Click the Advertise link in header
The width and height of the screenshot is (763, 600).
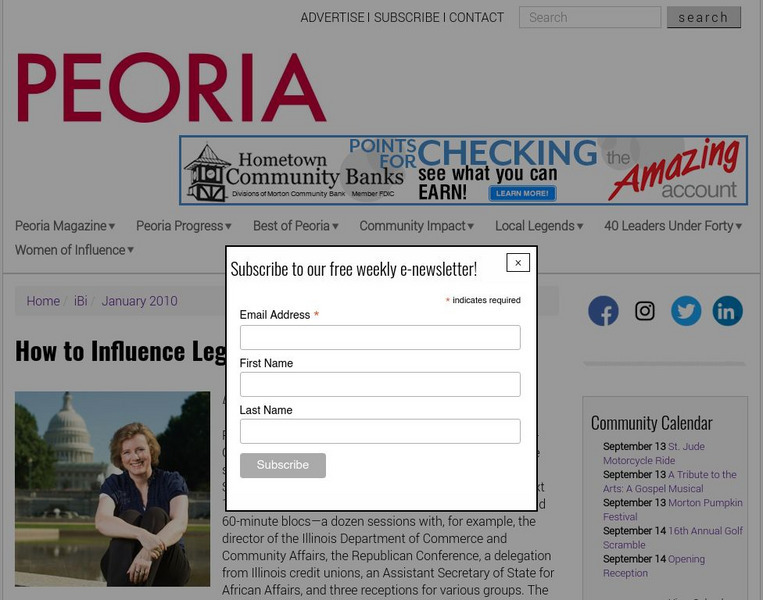[x=332, y=18]
